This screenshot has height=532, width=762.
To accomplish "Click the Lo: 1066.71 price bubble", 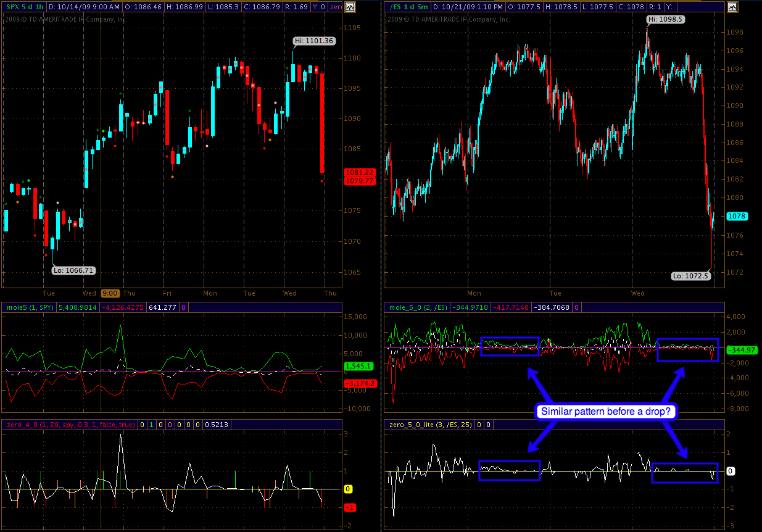I will coord(73,270).
